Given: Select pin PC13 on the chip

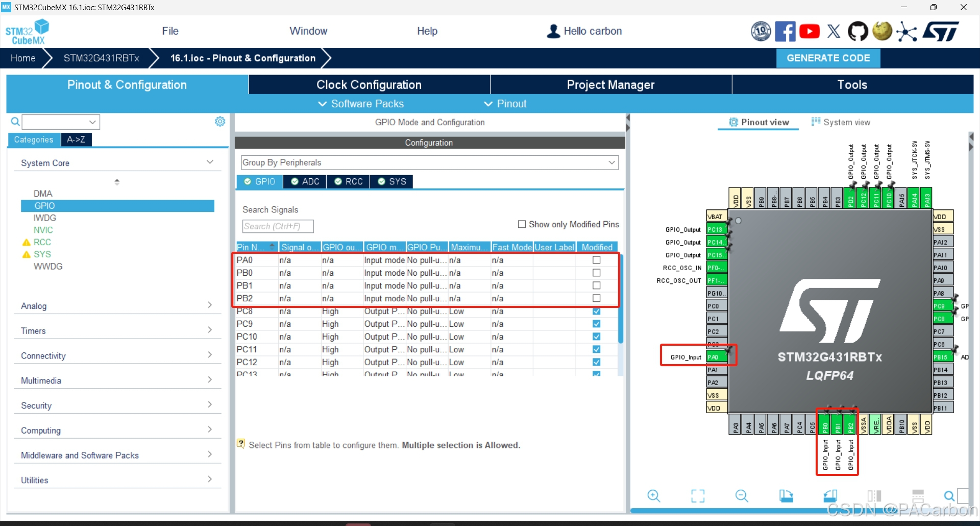Looking at the screenshot, I should coord(716,229).
